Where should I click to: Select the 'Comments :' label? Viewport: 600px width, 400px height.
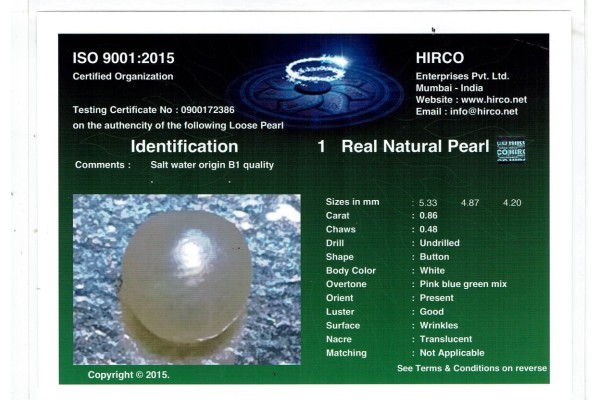pos(103,165)
